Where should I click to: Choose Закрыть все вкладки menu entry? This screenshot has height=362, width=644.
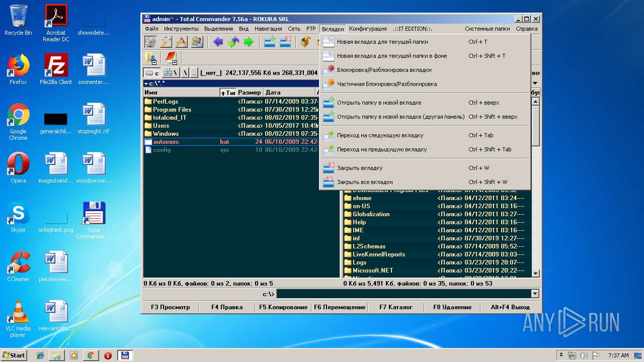pyautogui.click(x=425, y=182)
